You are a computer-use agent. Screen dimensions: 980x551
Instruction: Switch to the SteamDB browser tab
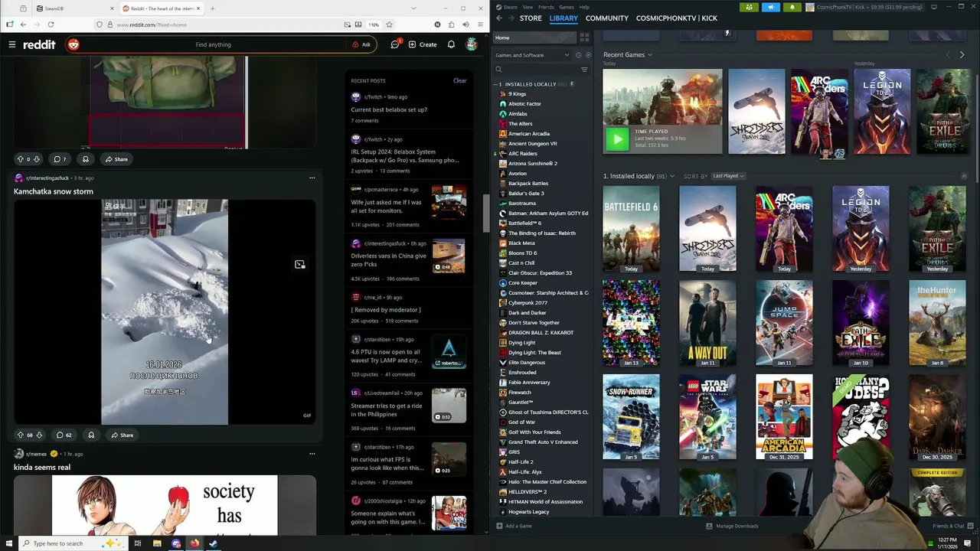point(74,8)
